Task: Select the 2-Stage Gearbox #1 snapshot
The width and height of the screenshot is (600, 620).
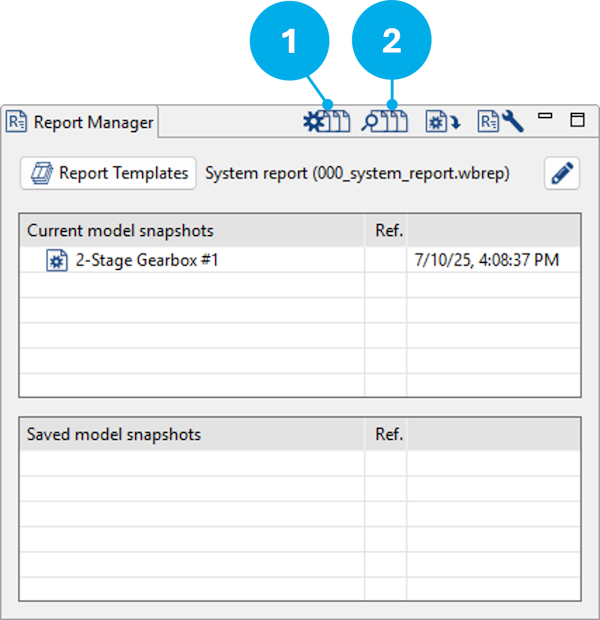Action: (147, 261)
